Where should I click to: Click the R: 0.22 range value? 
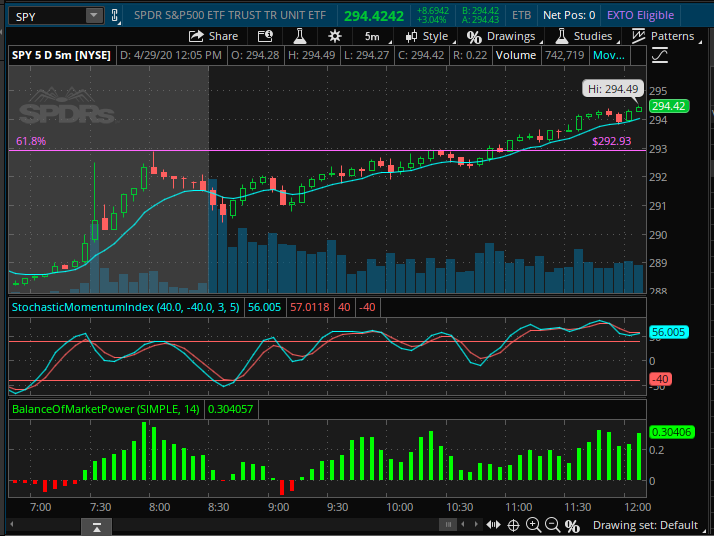[470, 55]
